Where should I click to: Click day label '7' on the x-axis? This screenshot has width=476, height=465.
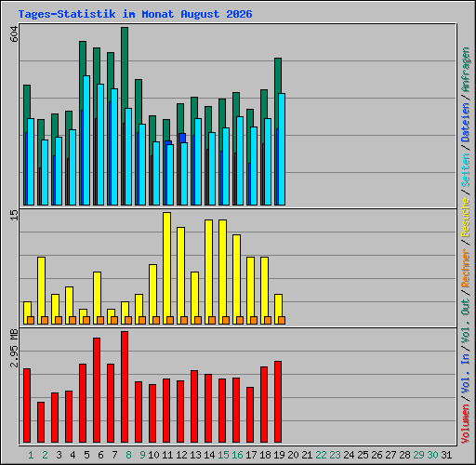[114, 455]
